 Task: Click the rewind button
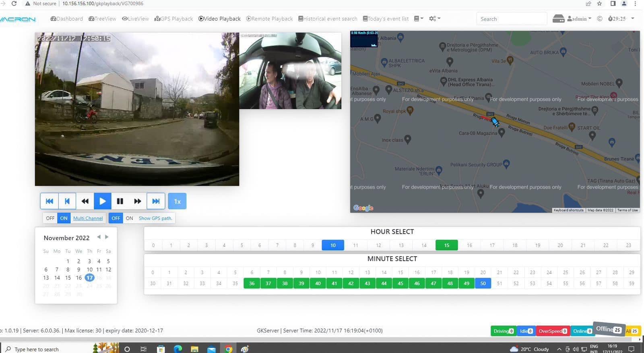(x=85, y=201)
